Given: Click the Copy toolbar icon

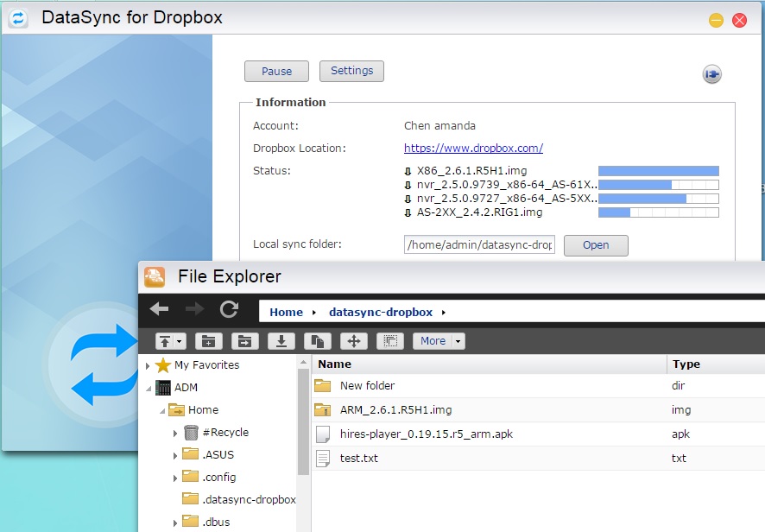Looking at the screenshot, I should pyautogui.click(x=318, y=340).
